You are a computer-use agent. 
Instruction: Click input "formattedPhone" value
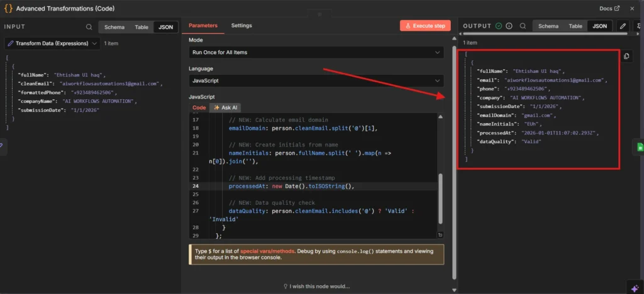pyautogui.click(x=94, y=93)
